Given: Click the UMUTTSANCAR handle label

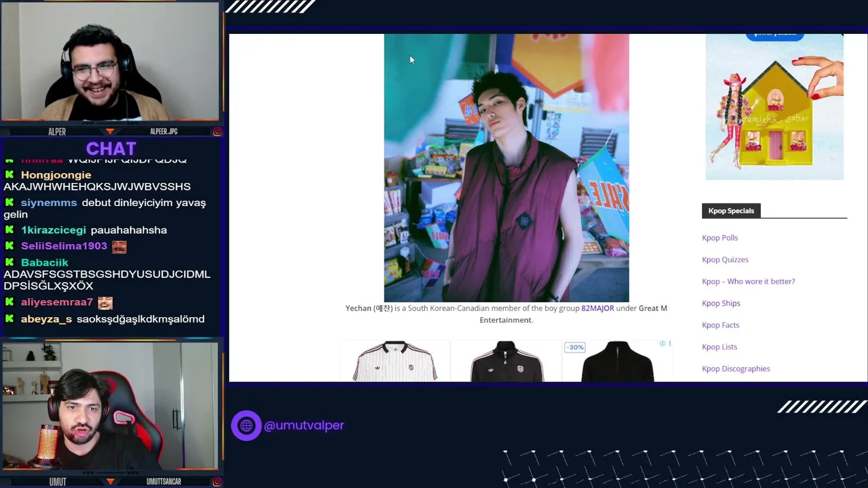Looking at the screenshot, I should click(x=163, y=482).
